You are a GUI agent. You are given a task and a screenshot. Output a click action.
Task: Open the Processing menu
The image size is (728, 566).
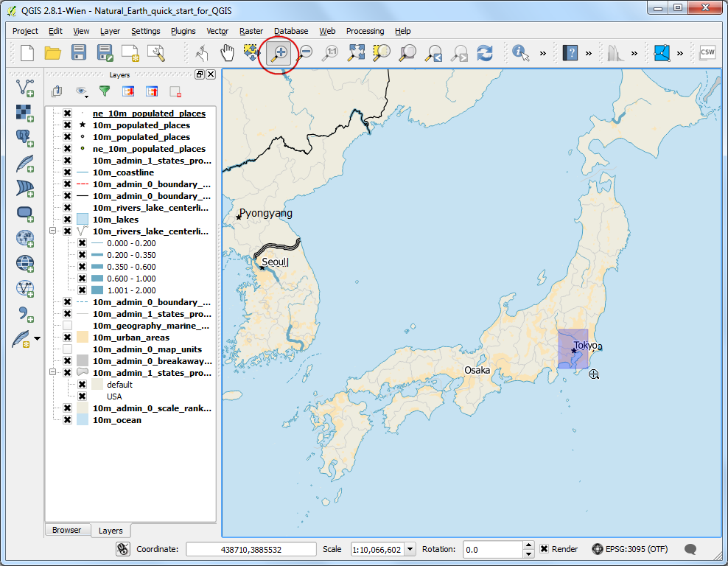coord(365,31)
